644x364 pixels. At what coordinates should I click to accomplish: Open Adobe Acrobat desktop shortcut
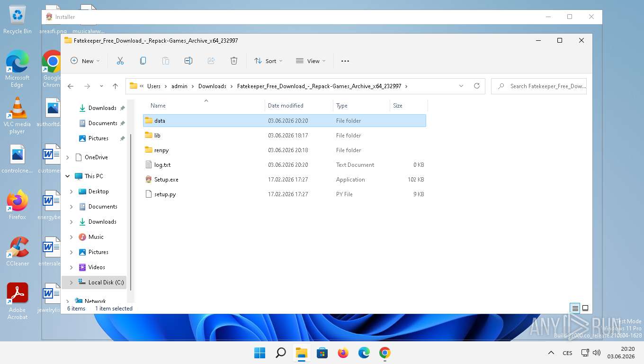pyautogui.click(x=18, y=301)
